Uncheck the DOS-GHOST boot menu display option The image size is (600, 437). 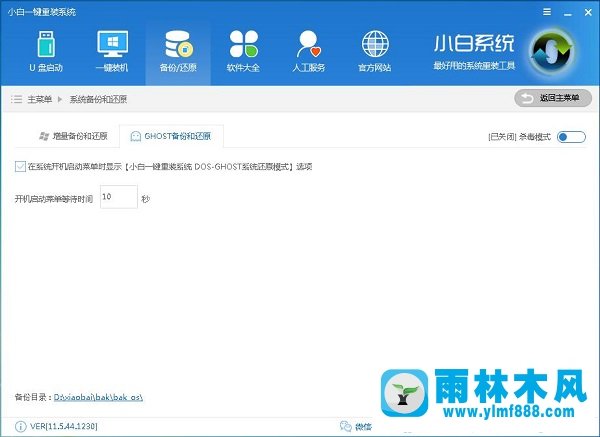click(x=20, y=166)
